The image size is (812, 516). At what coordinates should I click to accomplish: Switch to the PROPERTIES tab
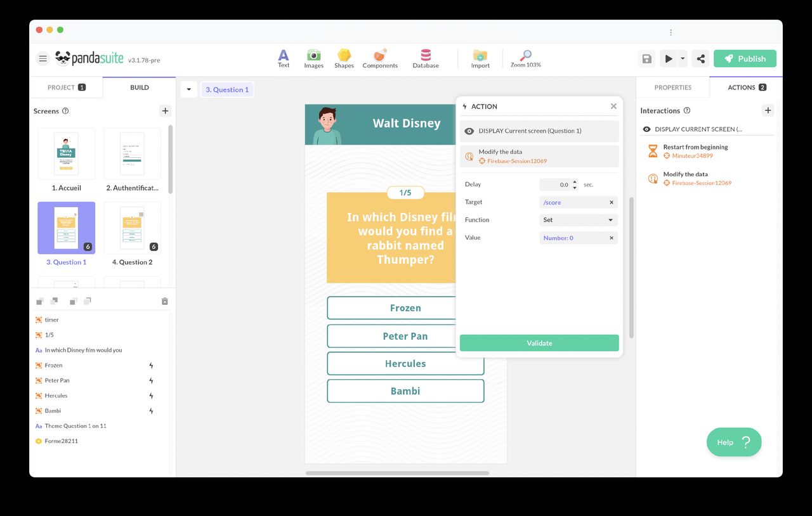[672, 87]
